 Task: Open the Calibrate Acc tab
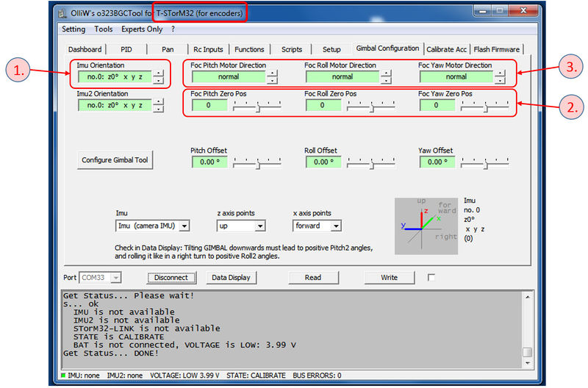pyautogui.click(x=447, y=50)
